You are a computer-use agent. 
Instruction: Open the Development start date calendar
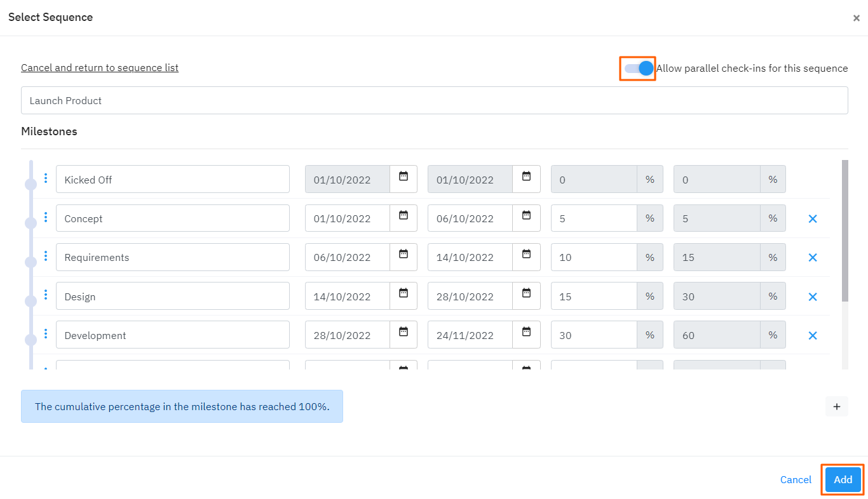(x=403, y=335)
